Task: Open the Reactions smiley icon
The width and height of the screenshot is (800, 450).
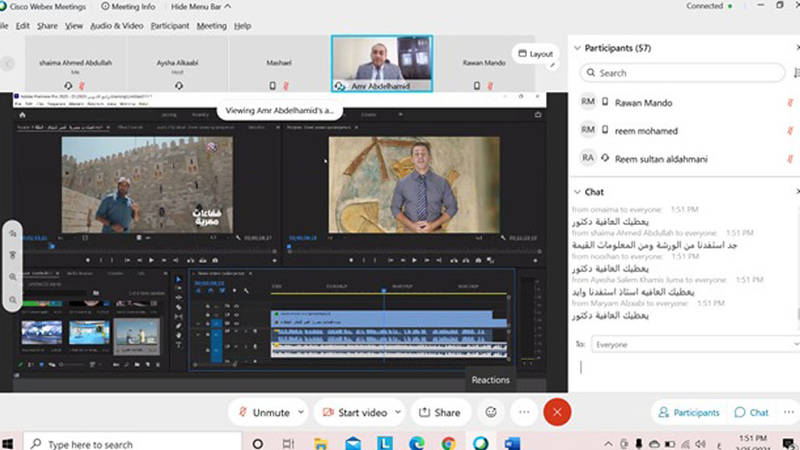Action: pyautogui.click(x=491, y=412)
